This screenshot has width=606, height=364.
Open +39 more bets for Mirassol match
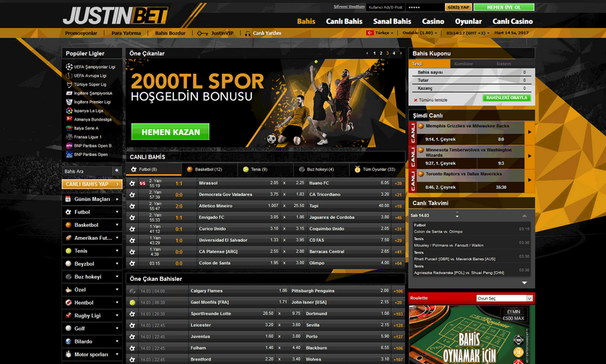398,183
